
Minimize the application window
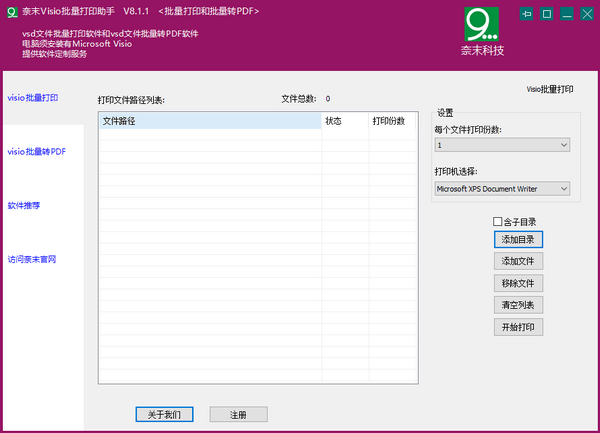567,14
